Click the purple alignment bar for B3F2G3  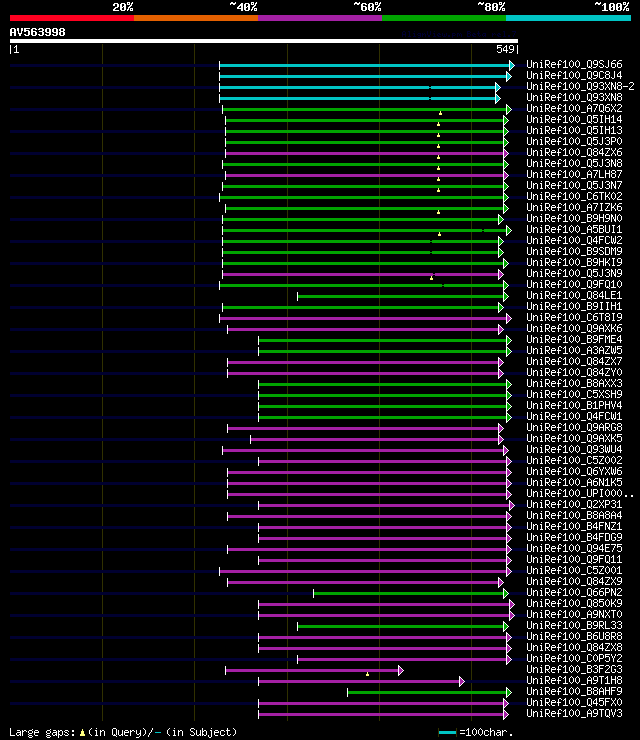[312, 671]
